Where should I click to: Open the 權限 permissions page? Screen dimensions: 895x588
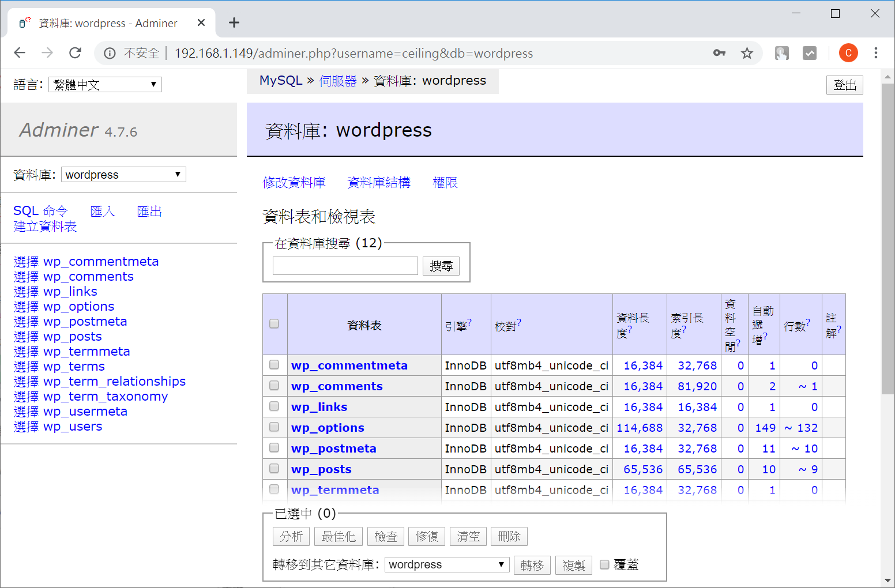pos(445,182)
